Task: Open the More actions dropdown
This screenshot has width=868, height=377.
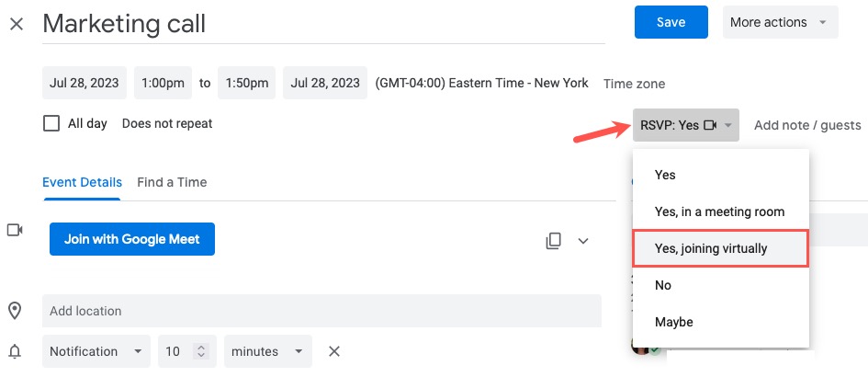Action: (x=780, y=22)
